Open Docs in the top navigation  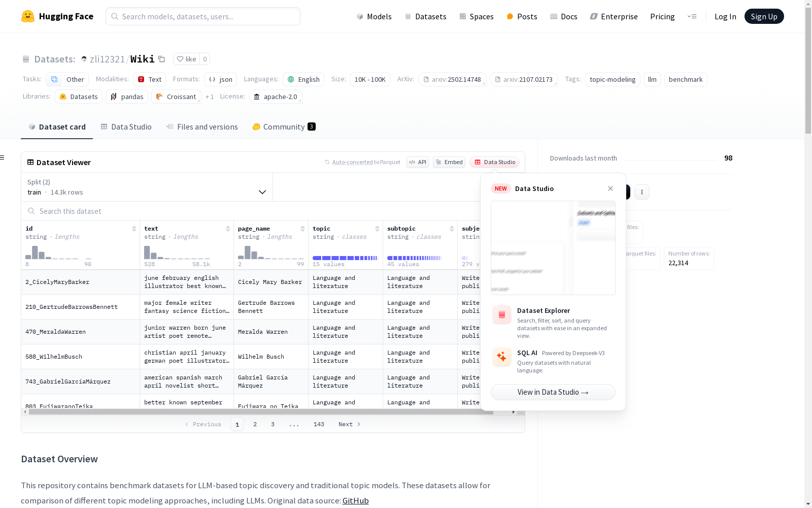coord(564,16)
